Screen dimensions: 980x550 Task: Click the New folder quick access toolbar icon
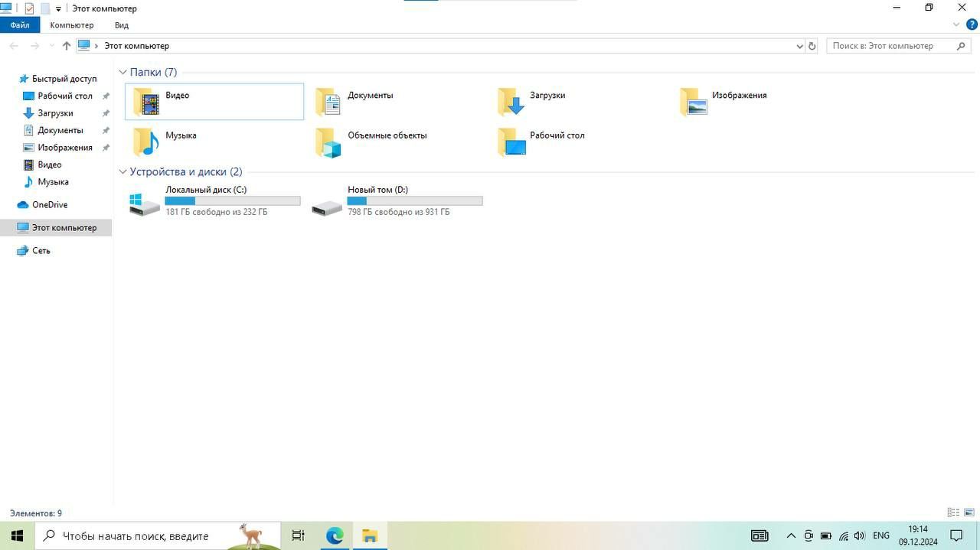[x=44, y=8]
